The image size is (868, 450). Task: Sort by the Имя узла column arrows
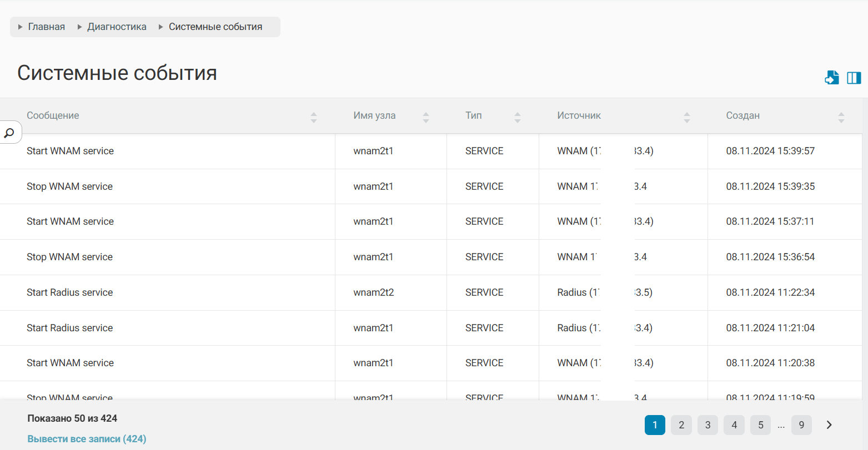point(426,117)
